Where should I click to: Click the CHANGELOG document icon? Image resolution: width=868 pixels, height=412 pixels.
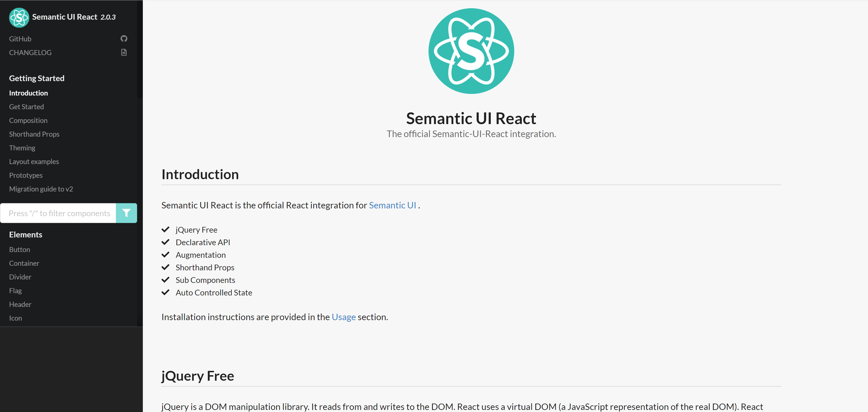tap(124, 53)
